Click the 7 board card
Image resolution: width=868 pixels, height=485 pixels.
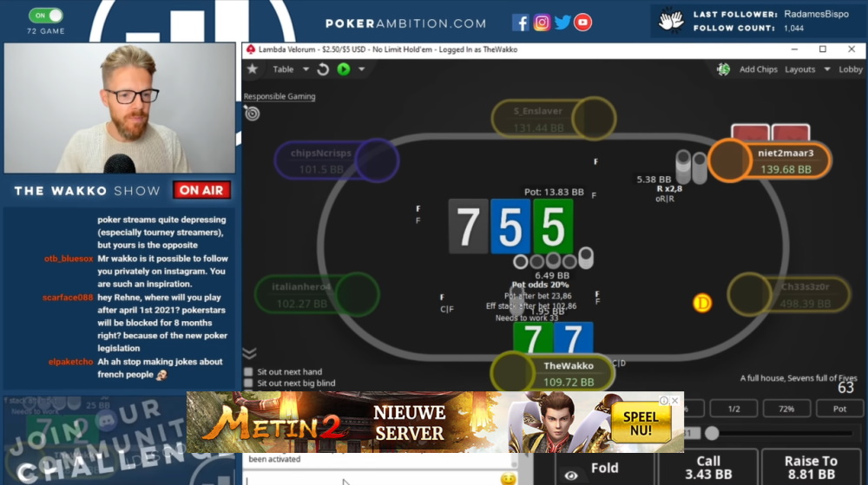[x=469, y=226]
